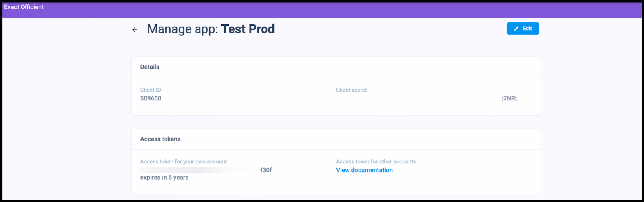Click "Access token for other accounts" label

point(376,162)
